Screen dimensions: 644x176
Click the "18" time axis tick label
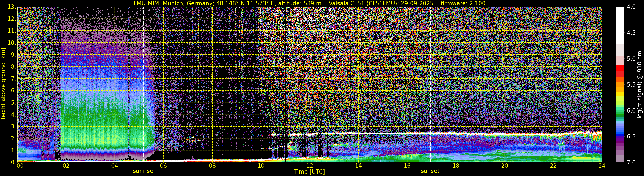tap(456, 166)
